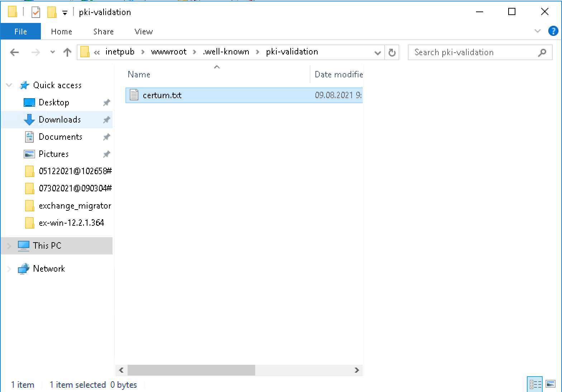Select the certum.txt file
Screen dimensions: 562x392
(244, 95)
